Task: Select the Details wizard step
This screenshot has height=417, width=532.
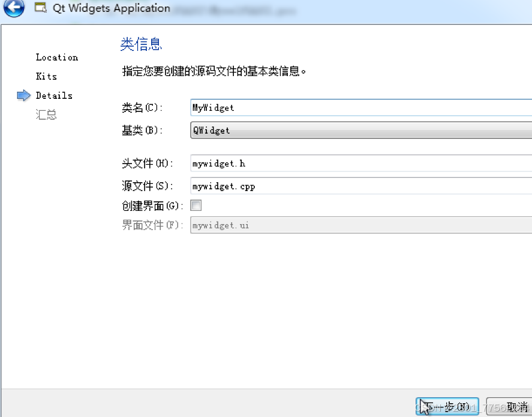Action: point(55,96)
